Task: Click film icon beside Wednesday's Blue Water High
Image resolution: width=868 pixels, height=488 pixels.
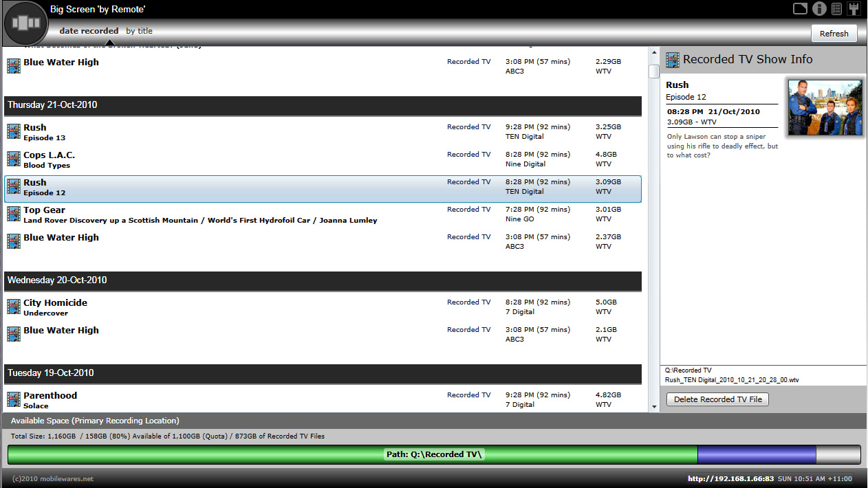Action: coord(14,334)
